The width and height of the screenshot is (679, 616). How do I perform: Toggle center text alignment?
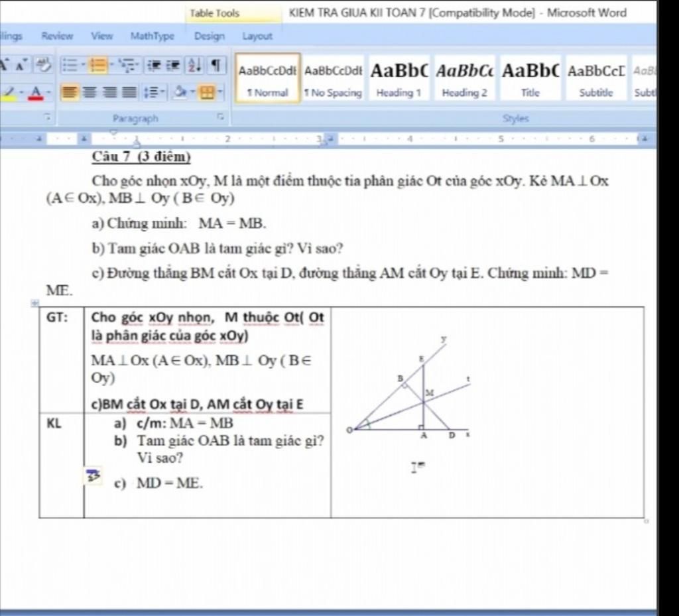pyautogui.click(x=90, y=92)
